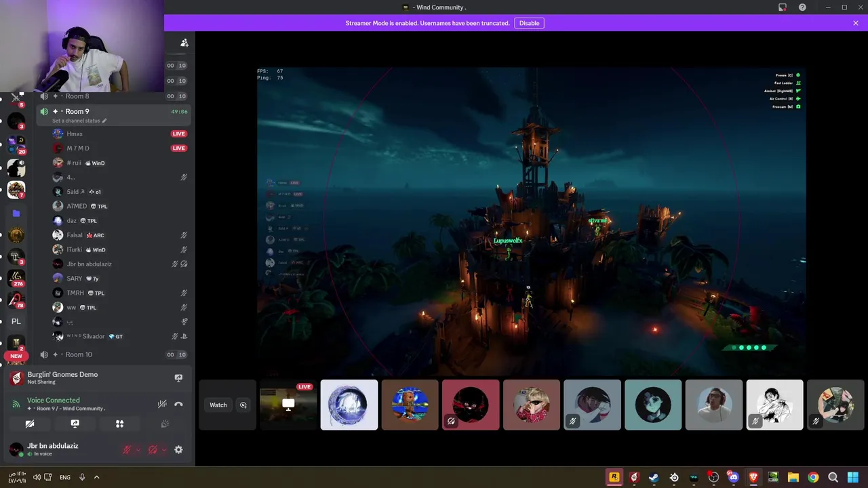This screenshot has height=488, width=868.
Task: Open server with 20 badge
Action: 16,146
